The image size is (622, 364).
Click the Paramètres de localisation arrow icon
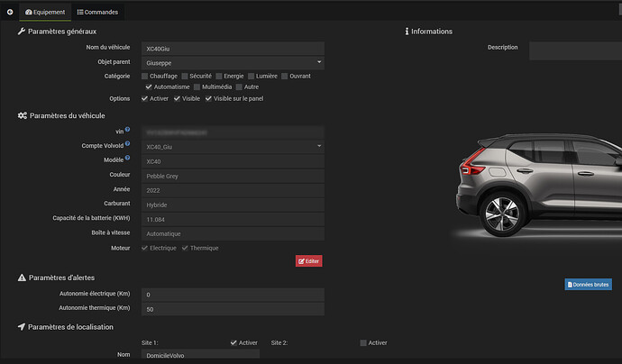click(22, 327)
